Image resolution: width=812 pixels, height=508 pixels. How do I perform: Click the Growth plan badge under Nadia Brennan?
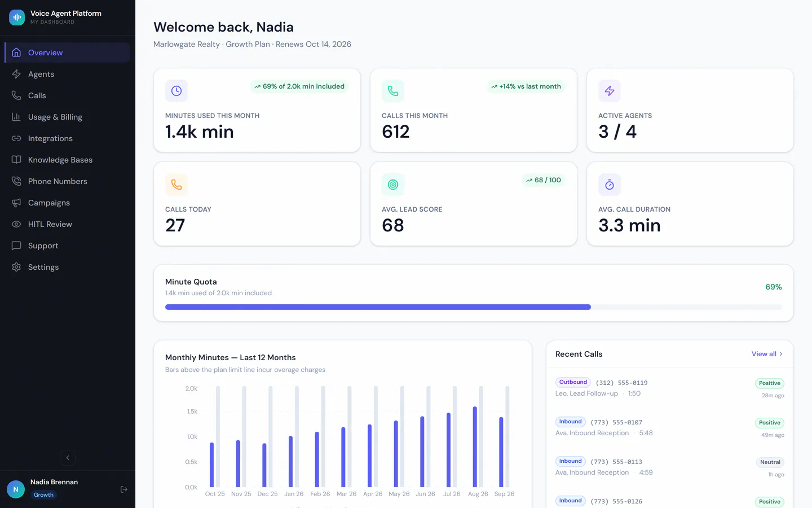pos(43,495)
